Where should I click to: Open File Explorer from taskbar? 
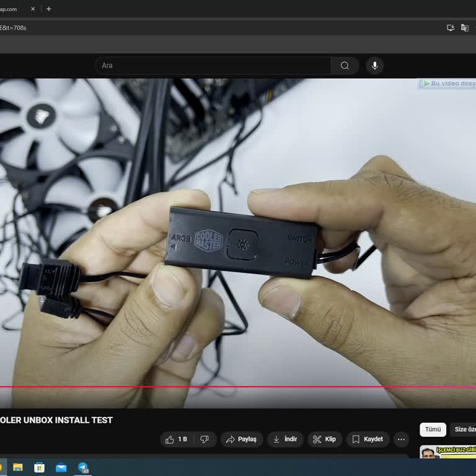17,467
